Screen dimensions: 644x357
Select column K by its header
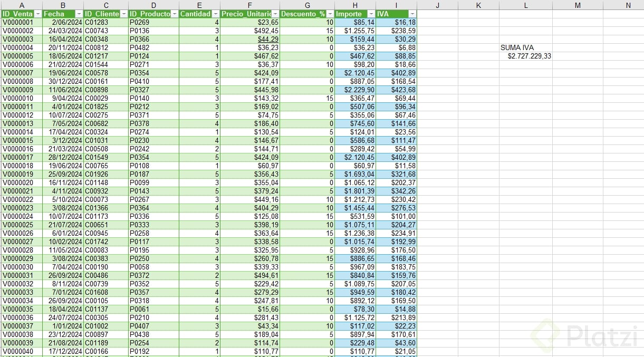[478, 5]
